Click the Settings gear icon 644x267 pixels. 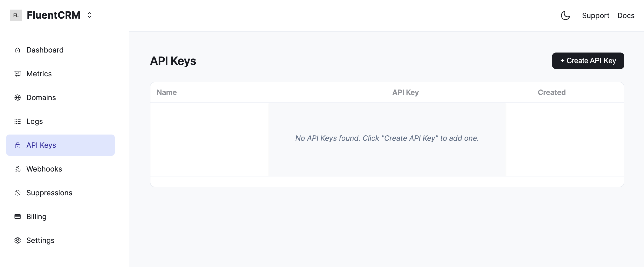pos(17,240)
